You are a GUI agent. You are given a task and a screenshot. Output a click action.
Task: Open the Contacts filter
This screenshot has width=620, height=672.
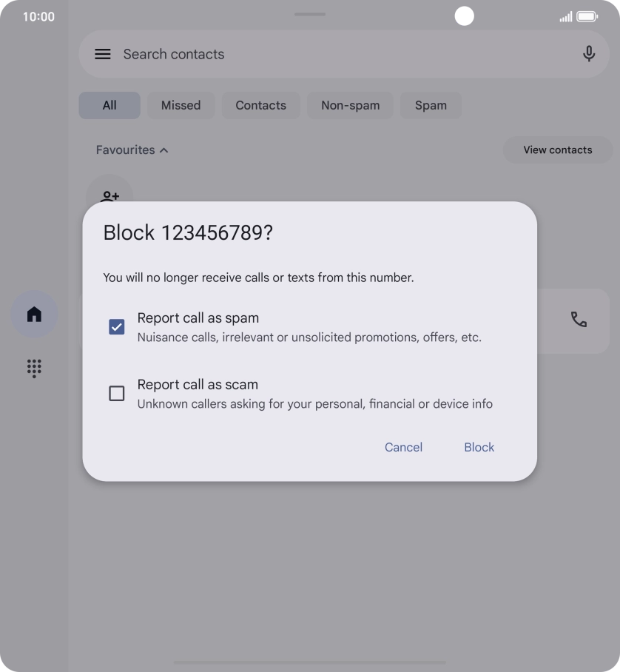coord(260,105)
